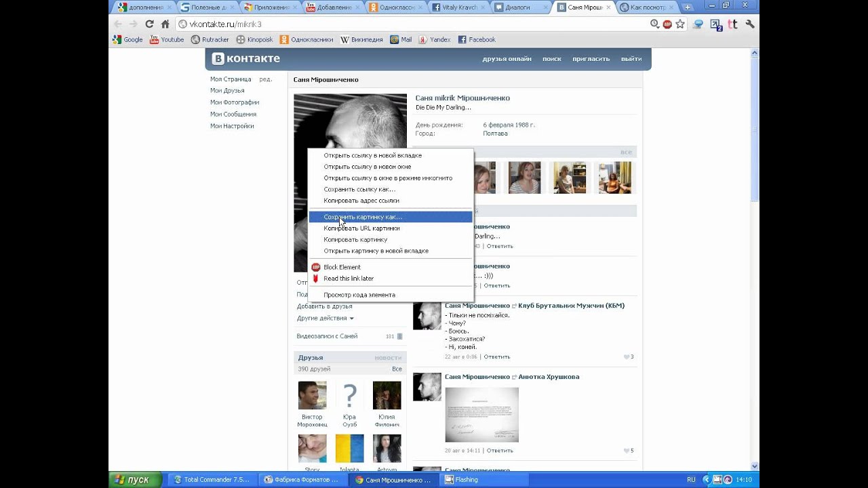Choose 'Копировать URL картинки'
The image size is (868, 488).
391,228
